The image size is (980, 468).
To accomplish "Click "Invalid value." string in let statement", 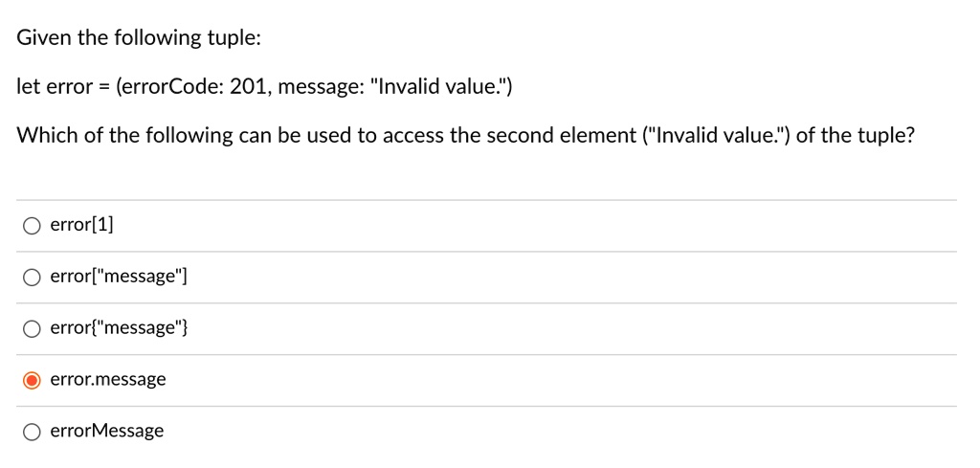I will (437, 86).
